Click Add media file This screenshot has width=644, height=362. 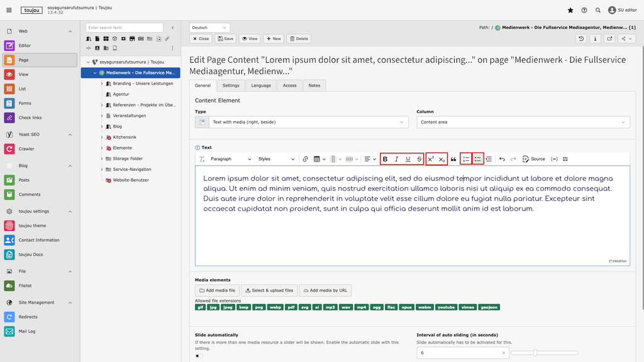(x=217, y=290)
